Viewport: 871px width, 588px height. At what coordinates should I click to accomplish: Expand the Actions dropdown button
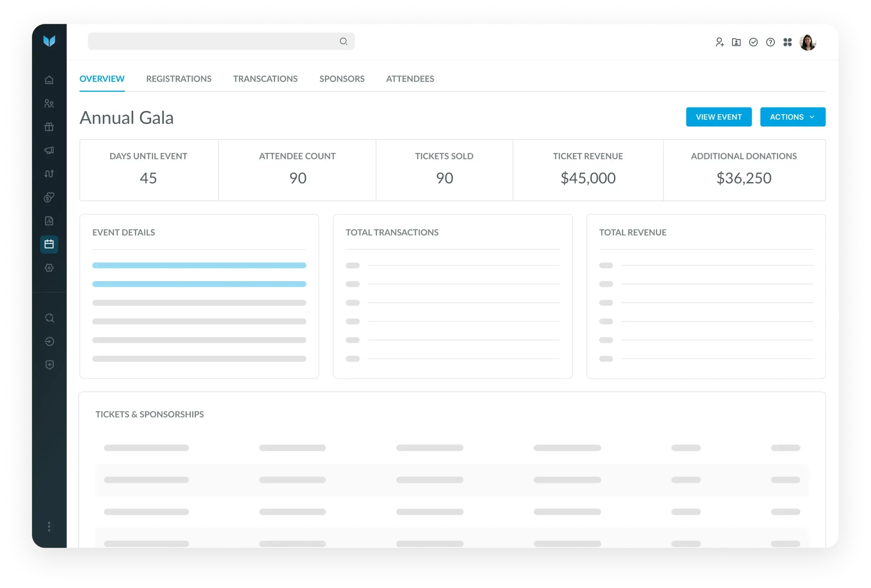click(792, 117)
